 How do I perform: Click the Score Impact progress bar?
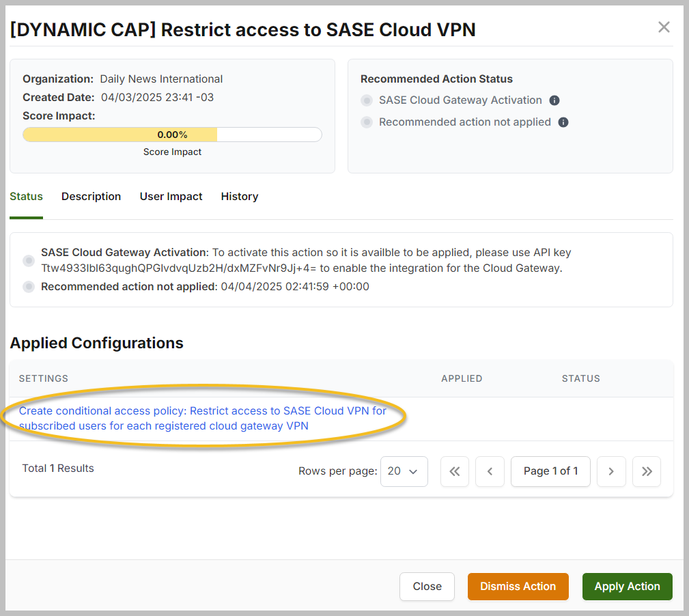click(172, 135)
